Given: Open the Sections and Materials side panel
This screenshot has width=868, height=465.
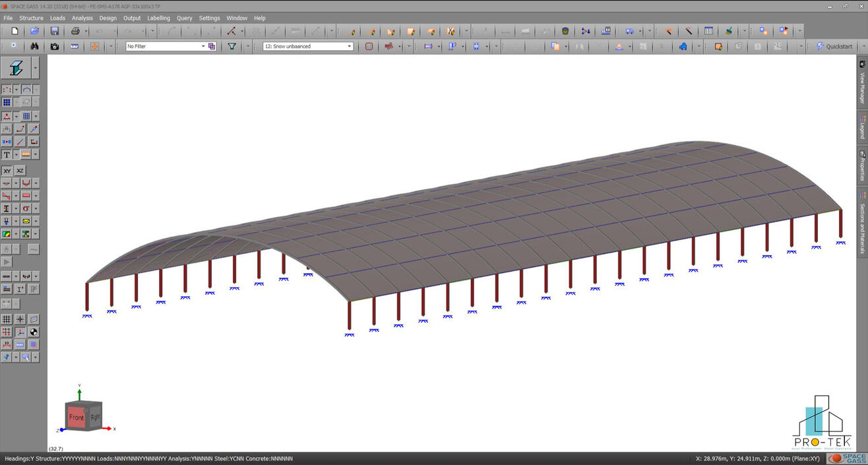Looking at the screenshot, I should [x=862, y=218].
